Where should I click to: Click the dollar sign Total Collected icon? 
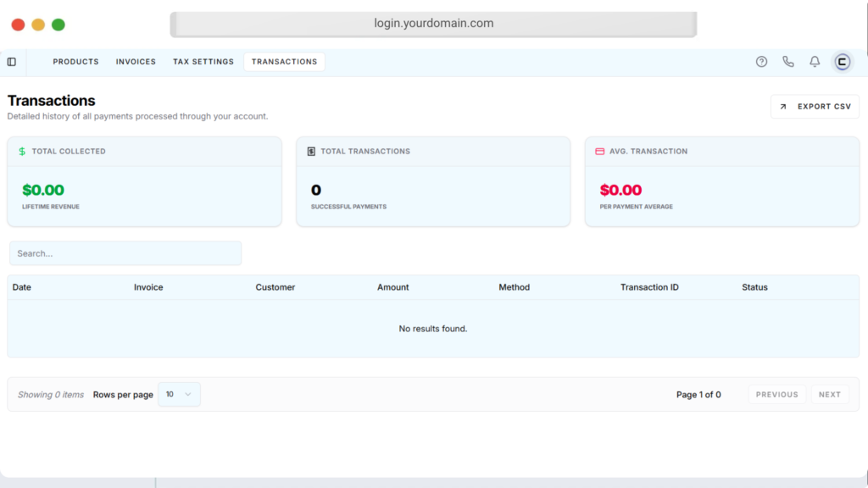tap(22, 152)
